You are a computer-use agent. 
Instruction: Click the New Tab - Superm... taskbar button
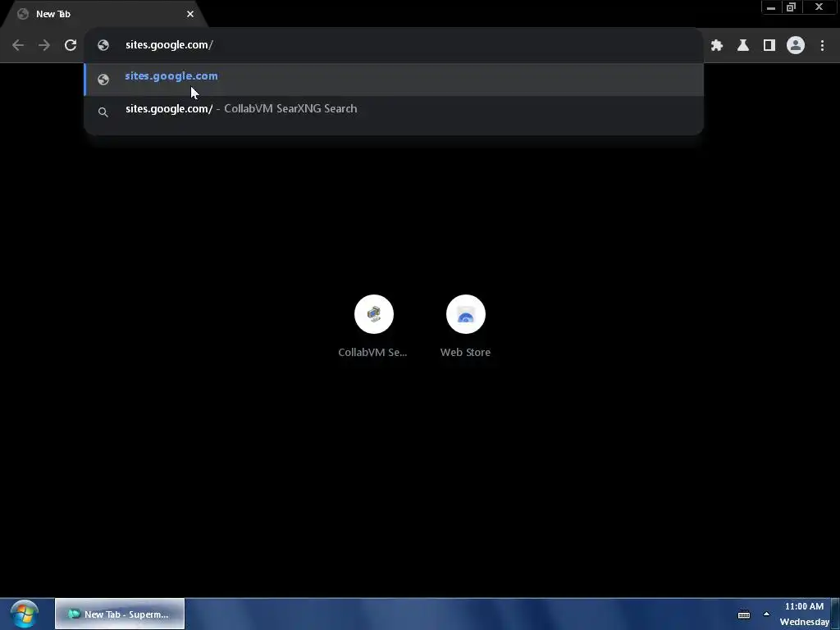(120, 614)
